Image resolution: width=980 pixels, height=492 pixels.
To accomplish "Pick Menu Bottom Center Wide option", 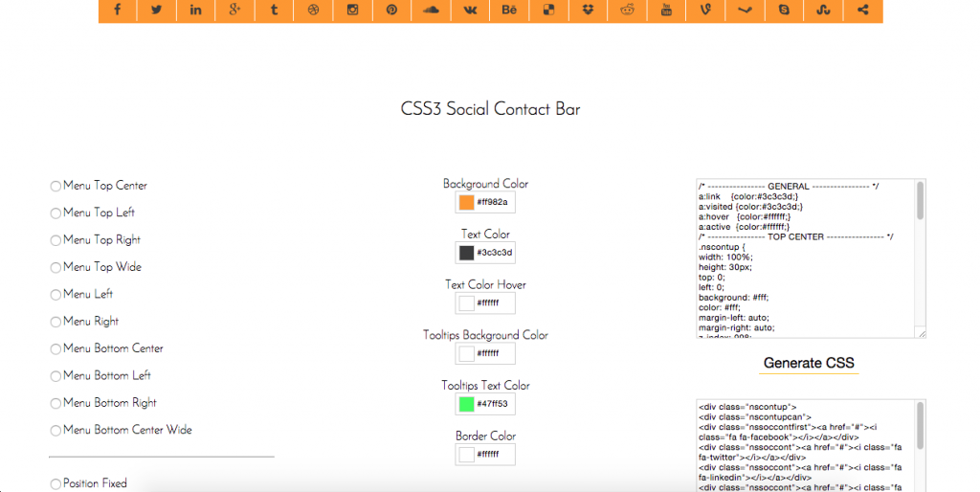I will [56, 431].
